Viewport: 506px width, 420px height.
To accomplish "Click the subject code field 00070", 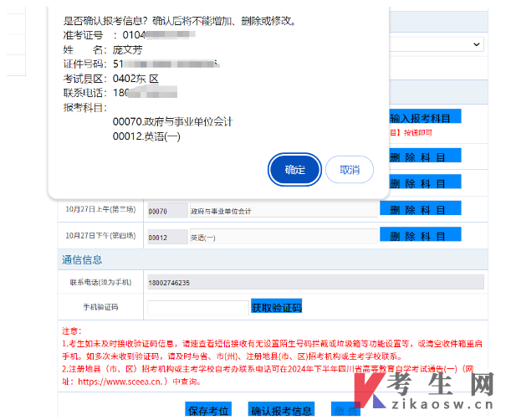I will 167,211.
